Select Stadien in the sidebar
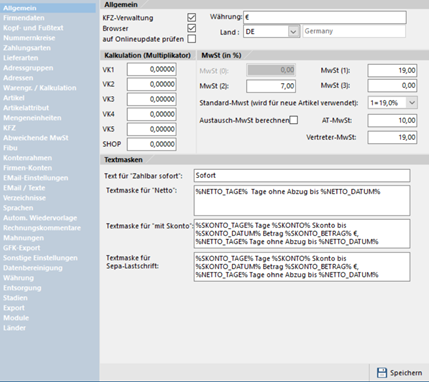429x382 pixels. [x=15, y=298]
